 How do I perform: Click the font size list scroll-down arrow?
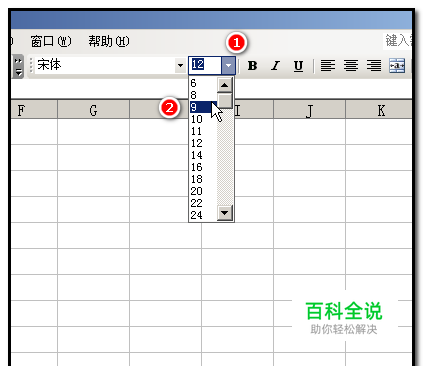pyautogui.click(x=225, y=213)
